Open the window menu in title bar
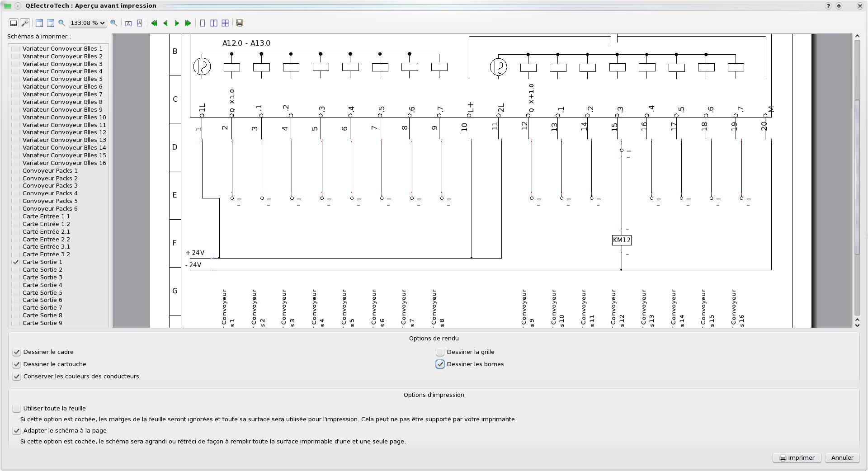The width and height of the screenshot is (868, 471). pos(18,6)
